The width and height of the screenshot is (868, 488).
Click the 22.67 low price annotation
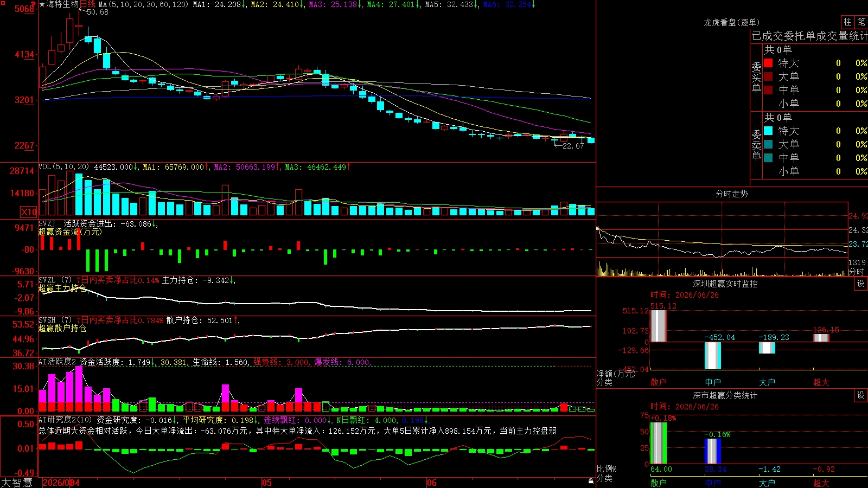tap(573, 146)
